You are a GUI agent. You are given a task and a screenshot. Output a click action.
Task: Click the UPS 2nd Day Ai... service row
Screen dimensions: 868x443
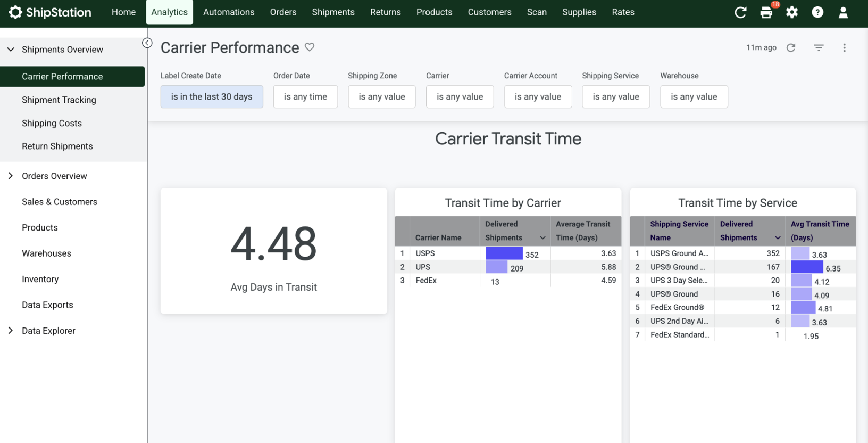pos(679,321)
